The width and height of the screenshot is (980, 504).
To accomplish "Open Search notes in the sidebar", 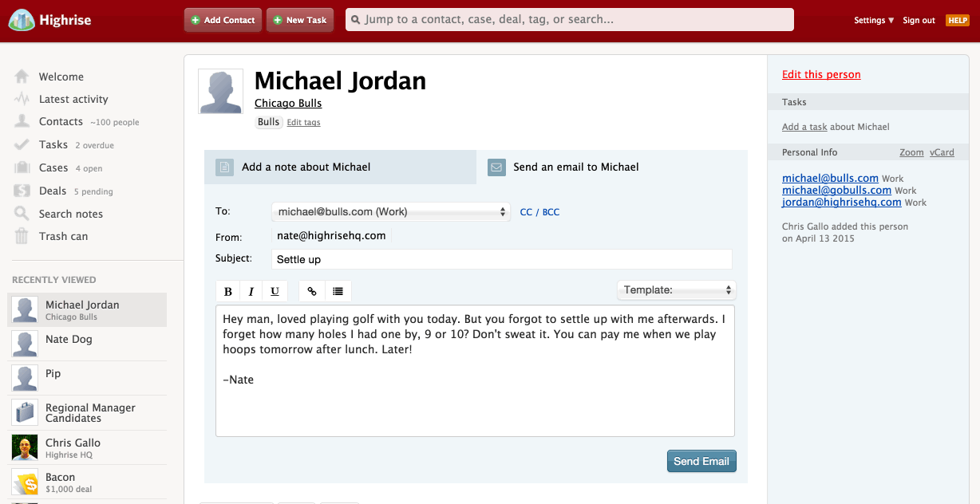I will [71, 214].
